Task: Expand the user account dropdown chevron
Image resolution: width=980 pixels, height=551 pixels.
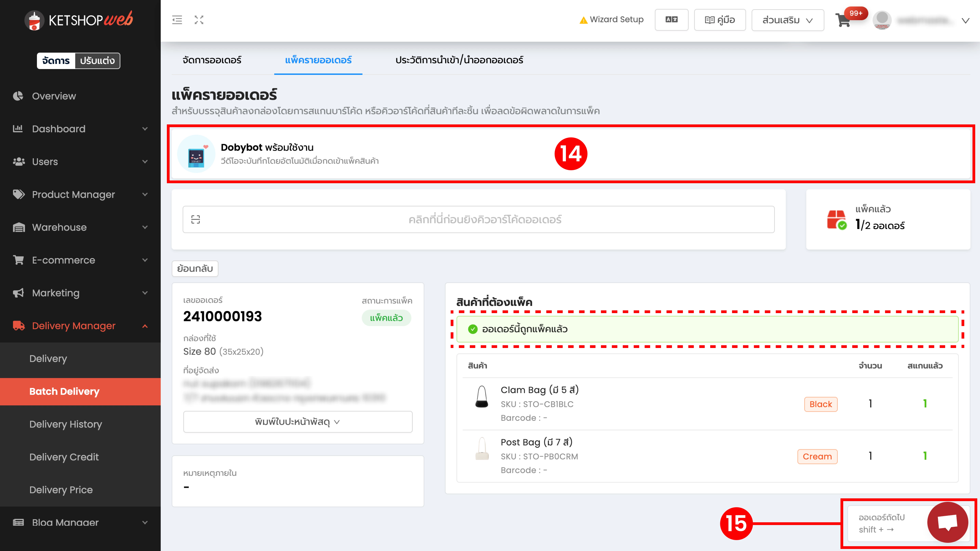Action: tap(965, 21)
